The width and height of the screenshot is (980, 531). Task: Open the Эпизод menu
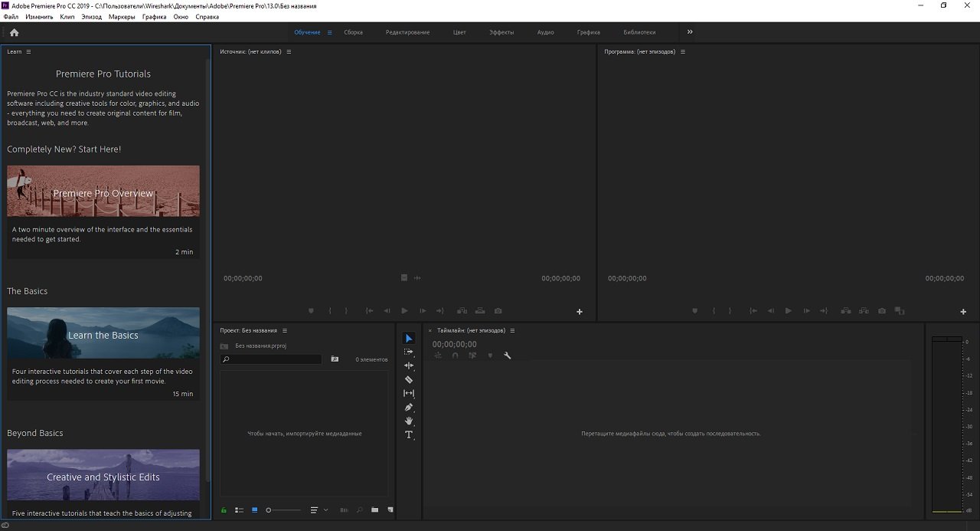click(91, 16)
